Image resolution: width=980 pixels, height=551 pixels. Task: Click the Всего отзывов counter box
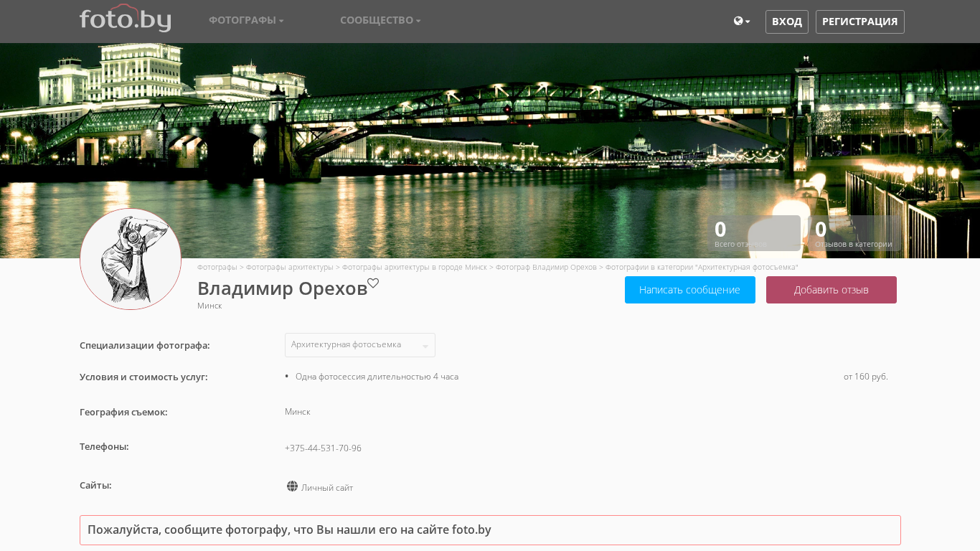754,233
